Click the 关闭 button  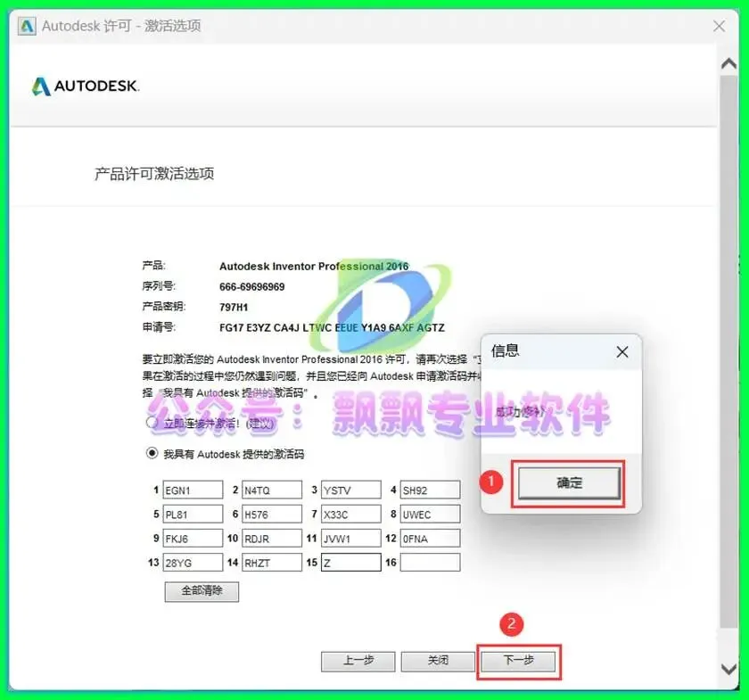(x=438, y=662)
